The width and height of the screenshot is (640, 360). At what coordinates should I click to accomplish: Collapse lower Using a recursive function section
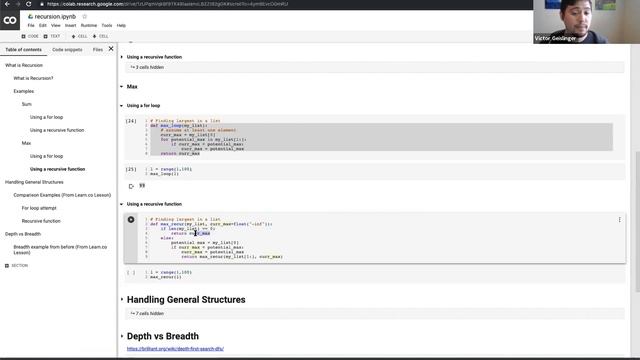[122, 204]
